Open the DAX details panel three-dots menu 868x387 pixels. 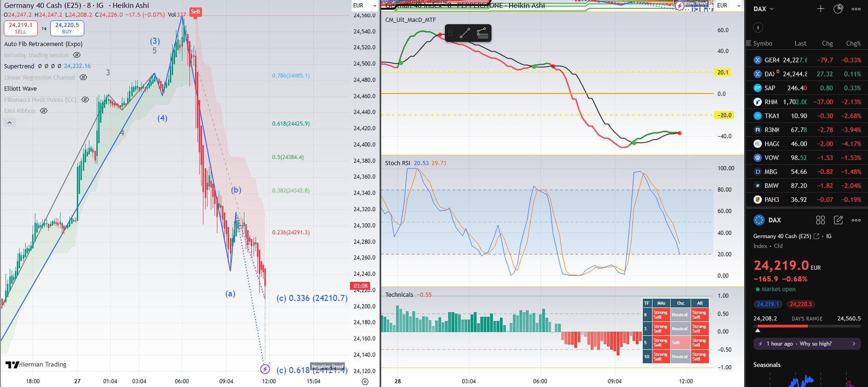(856, 220)
